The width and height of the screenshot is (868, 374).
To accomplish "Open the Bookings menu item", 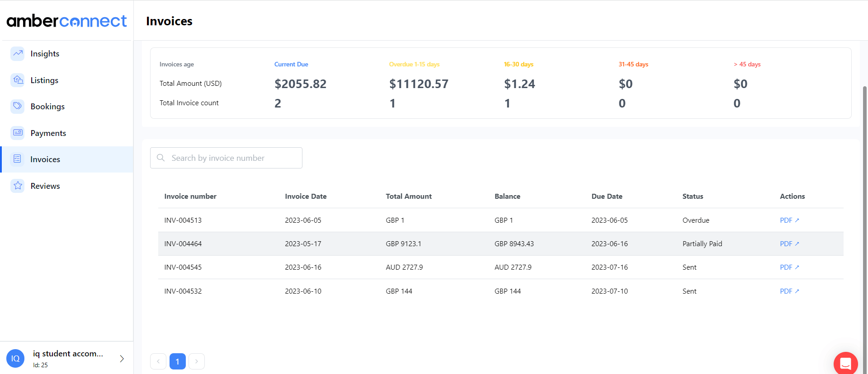I will click(47, 107).
